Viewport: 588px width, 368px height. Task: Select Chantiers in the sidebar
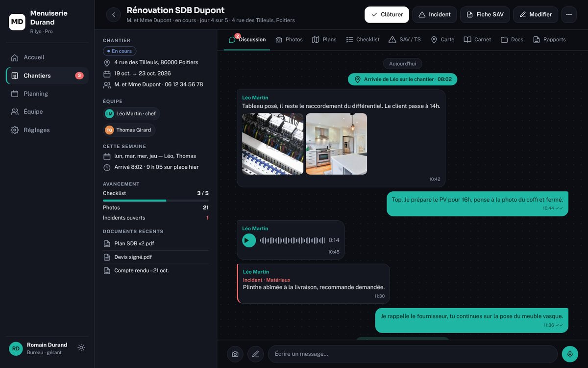pos(47,76)
